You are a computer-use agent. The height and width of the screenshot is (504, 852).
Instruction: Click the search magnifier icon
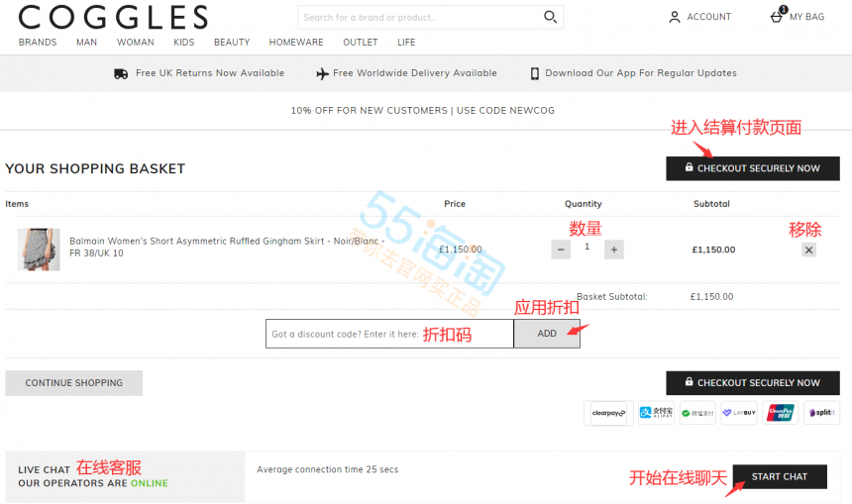click(550, 17)
